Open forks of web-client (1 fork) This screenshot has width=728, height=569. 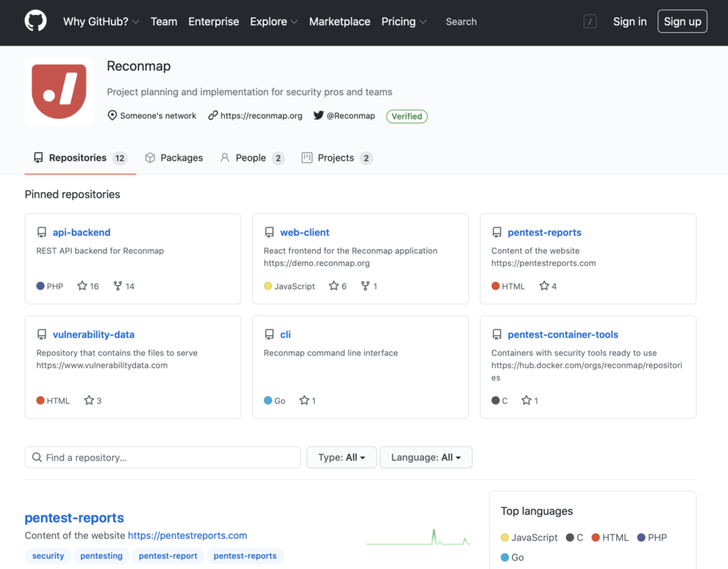coord(369,286)
